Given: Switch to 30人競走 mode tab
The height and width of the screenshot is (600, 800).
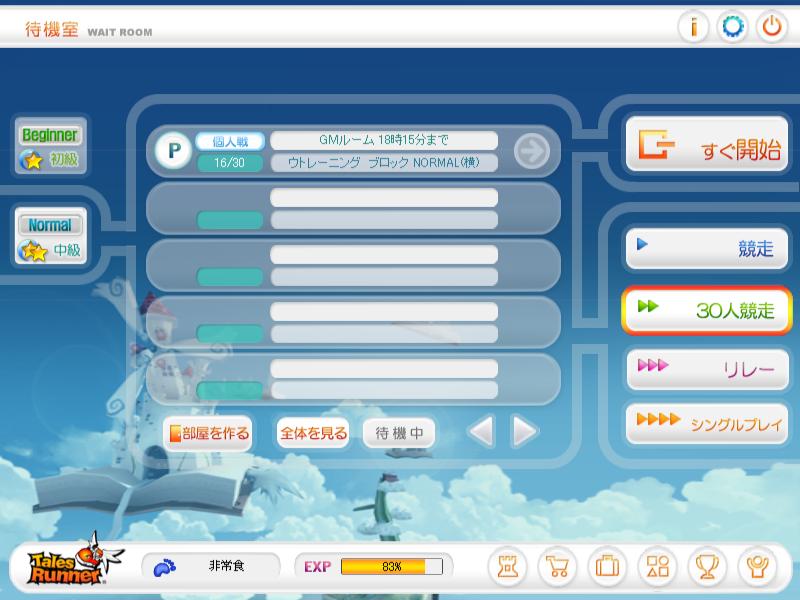Looking at the screenshot, I should [707, 310].
